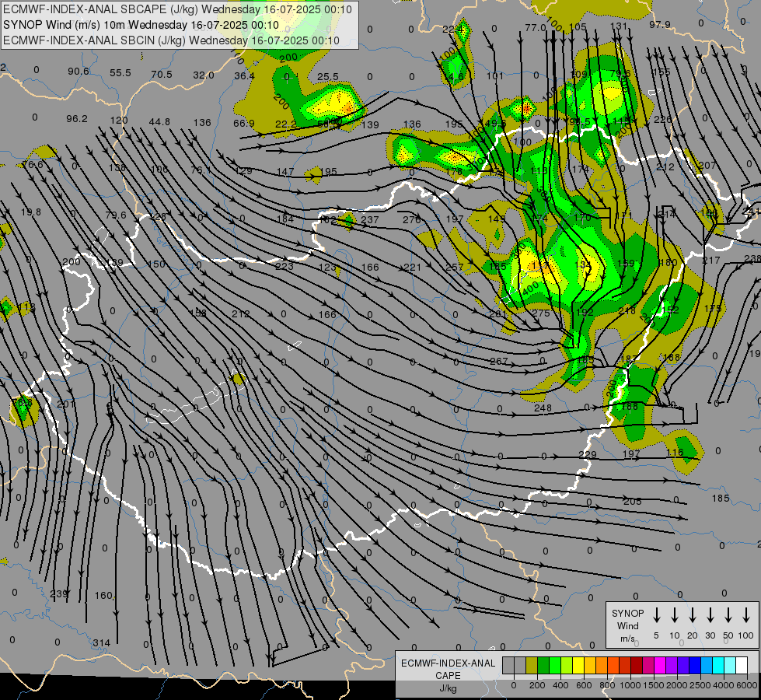
Task: Click the 116 value on the map
Action: coord(675,452)
